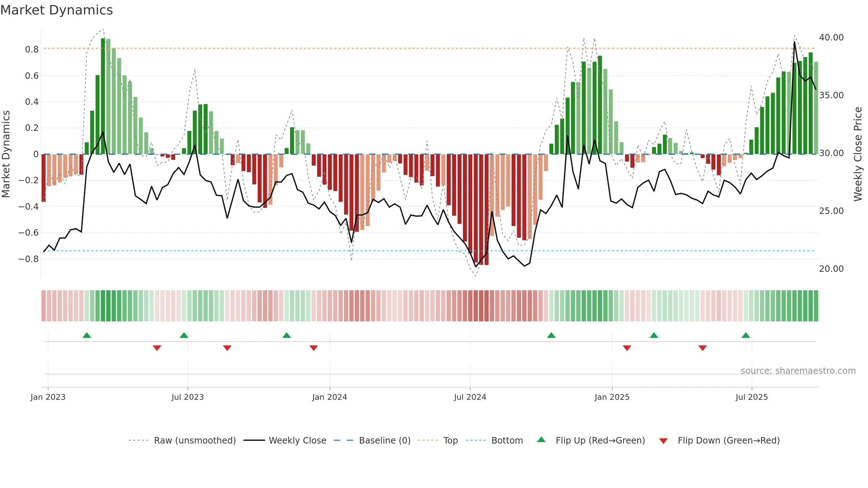
Task: Click the 'Jan 2023' x-axis label
Action: coord(48,397)
